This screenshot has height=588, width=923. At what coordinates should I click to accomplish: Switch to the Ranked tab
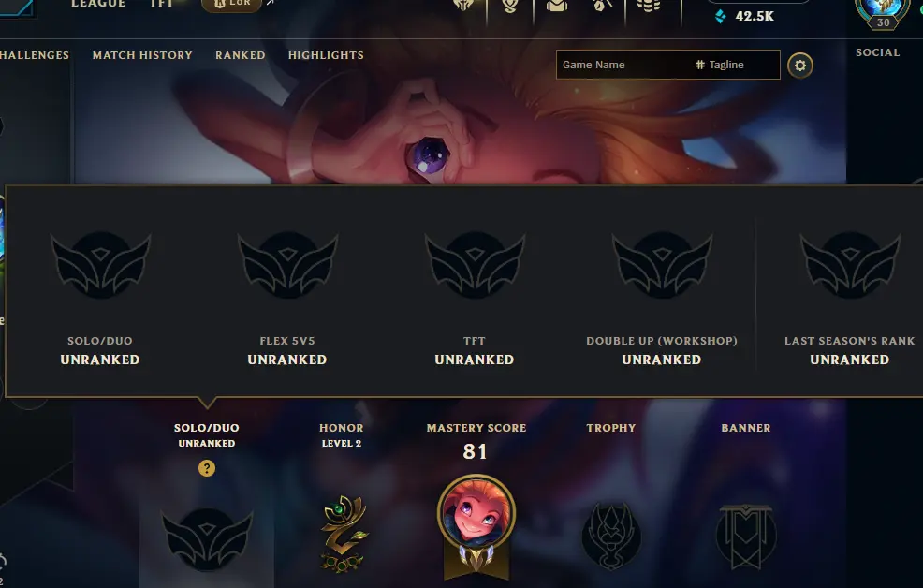click(x=241, y=55)
